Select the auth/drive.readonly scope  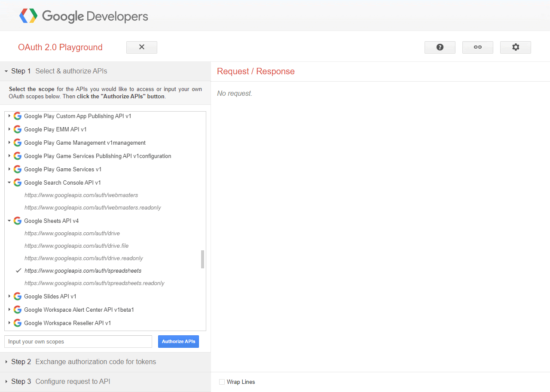point(84,258)
